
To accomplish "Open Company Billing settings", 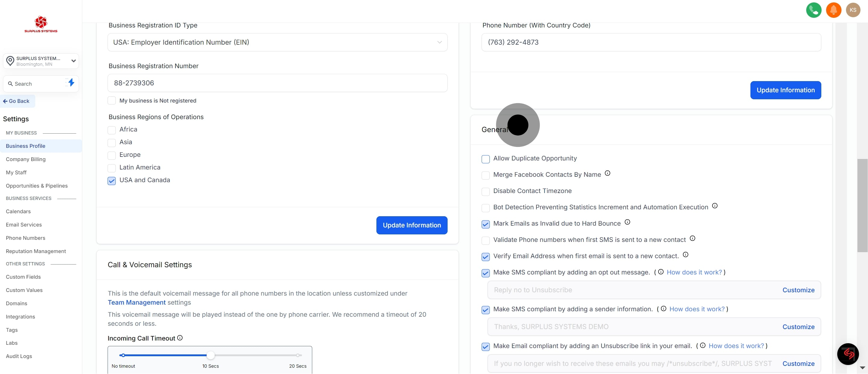I will coord(26,159).
